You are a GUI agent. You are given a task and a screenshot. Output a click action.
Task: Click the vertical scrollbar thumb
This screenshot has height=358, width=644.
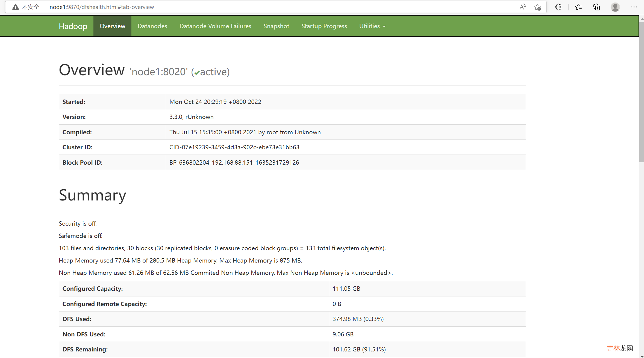pyautogui.click(x=642, y=92)
